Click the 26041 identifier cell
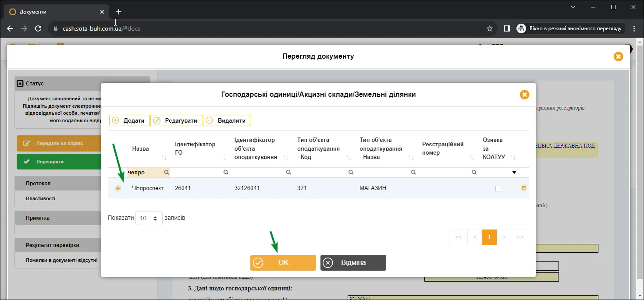 click(183, 188)
